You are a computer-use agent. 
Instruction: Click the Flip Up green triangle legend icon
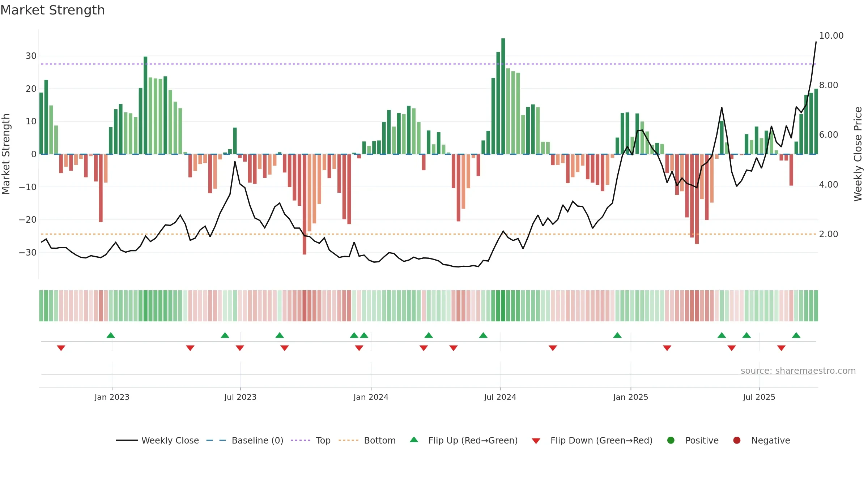(x=414, y=440)
